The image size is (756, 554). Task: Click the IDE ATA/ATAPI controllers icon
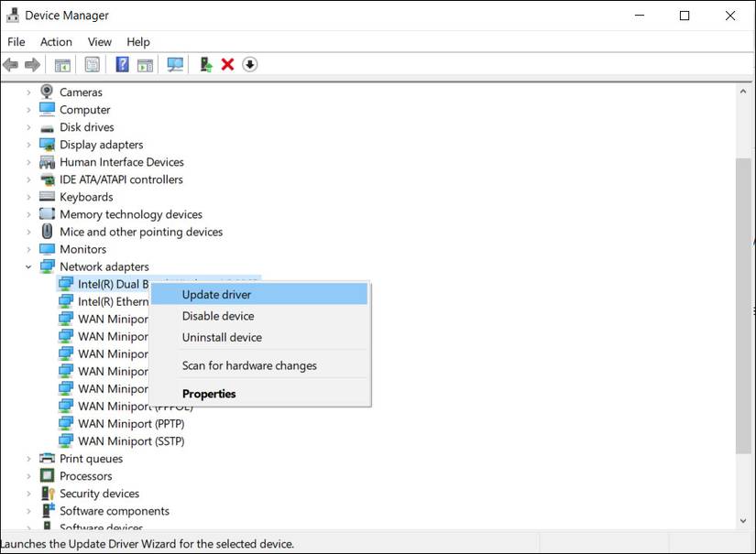pyautogui.click(x=47, y=179)
